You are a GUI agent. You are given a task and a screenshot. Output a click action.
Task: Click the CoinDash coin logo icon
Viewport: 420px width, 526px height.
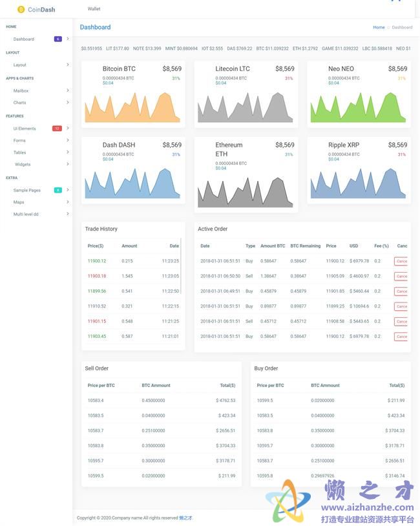pos(21,9)
